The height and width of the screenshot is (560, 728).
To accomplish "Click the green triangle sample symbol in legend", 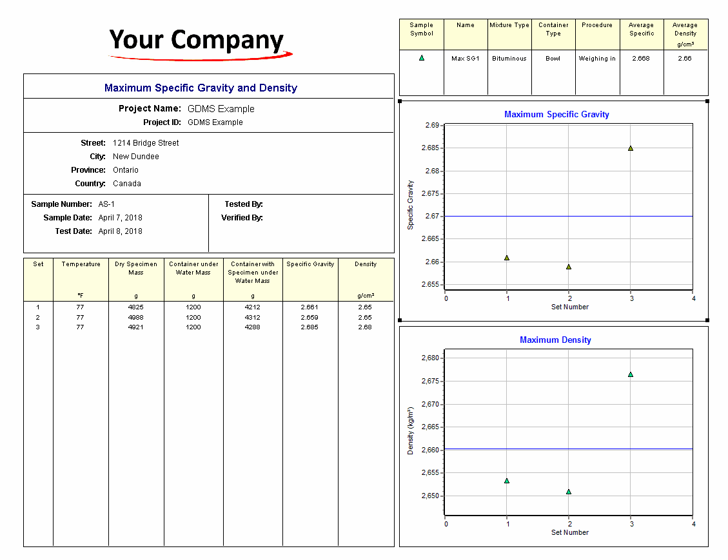I will (422, 58).
